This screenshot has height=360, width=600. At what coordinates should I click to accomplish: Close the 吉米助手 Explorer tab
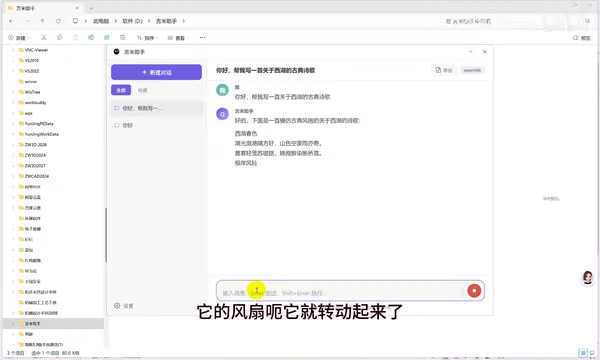pos(77,8)
